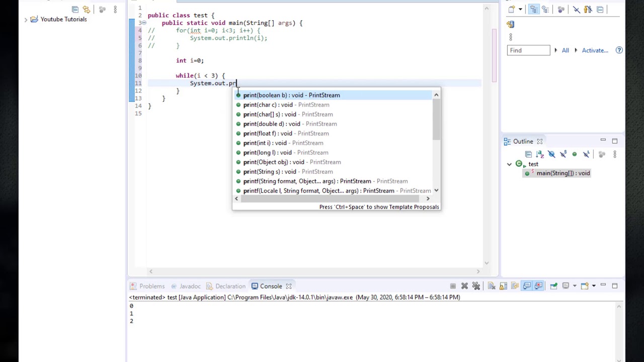The image size is (644, 362).
Task: Choose print(String s) completion proposal
Action: tap(332, 171)
